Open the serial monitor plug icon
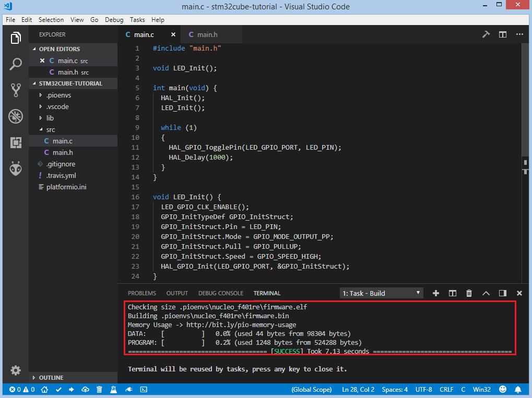Image resolution: width=532 pixels, height=398 pixels. pos(129,390)
